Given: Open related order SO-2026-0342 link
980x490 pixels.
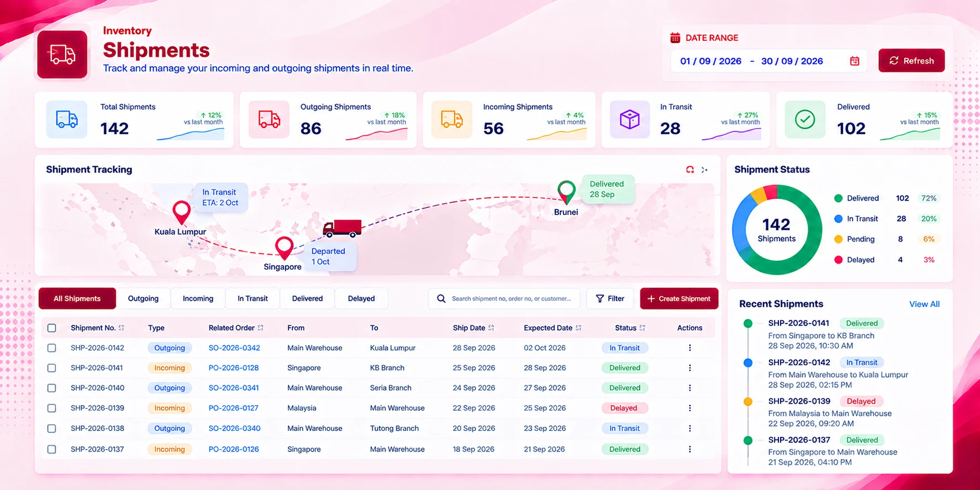Looking at the screenshot, I should pyautogui.click(x=234, y=348).
